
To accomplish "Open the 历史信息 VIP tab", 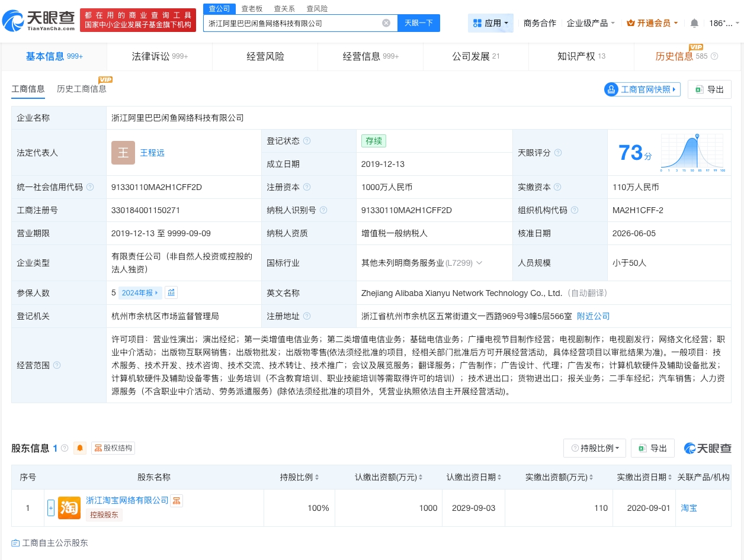I will pos(687,57).
